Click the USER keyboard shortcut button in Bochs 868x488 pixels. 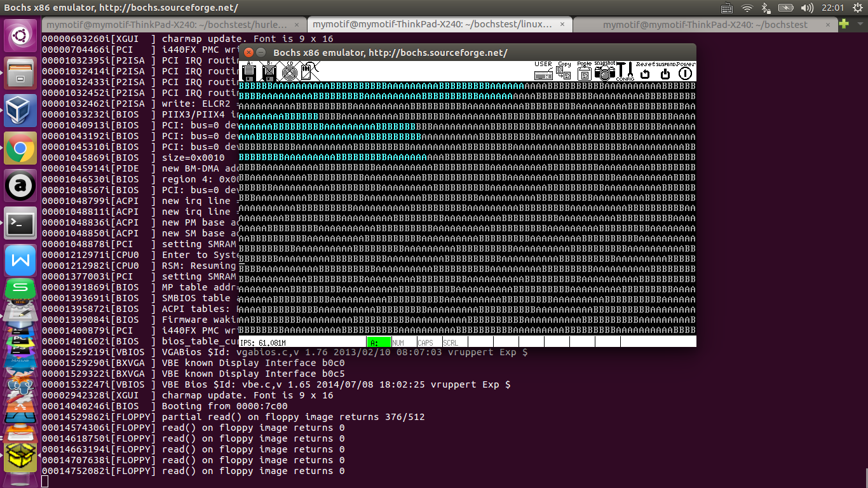pyautogui.click(x=543, y=72)
